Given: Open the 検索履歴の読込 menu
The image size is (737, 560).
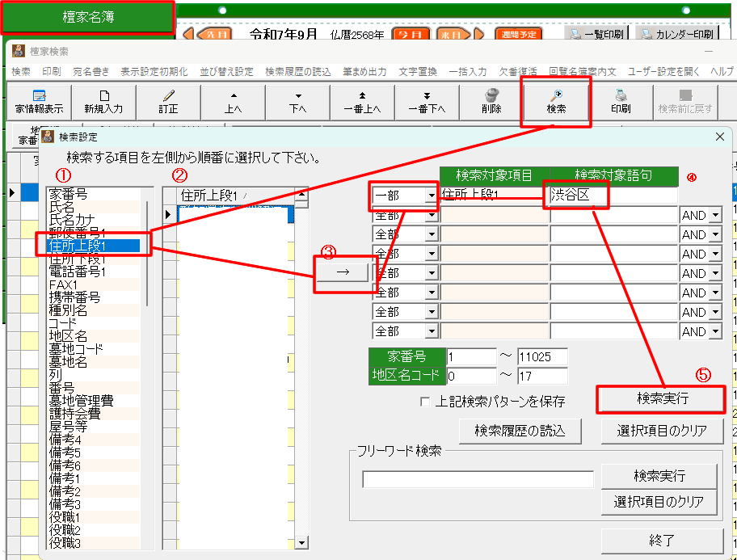Looking at the screenshot, I should pos(298,71).
